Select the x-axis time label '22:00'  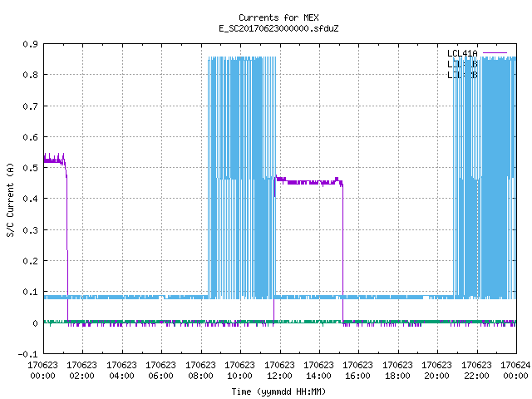coord(476,376)
